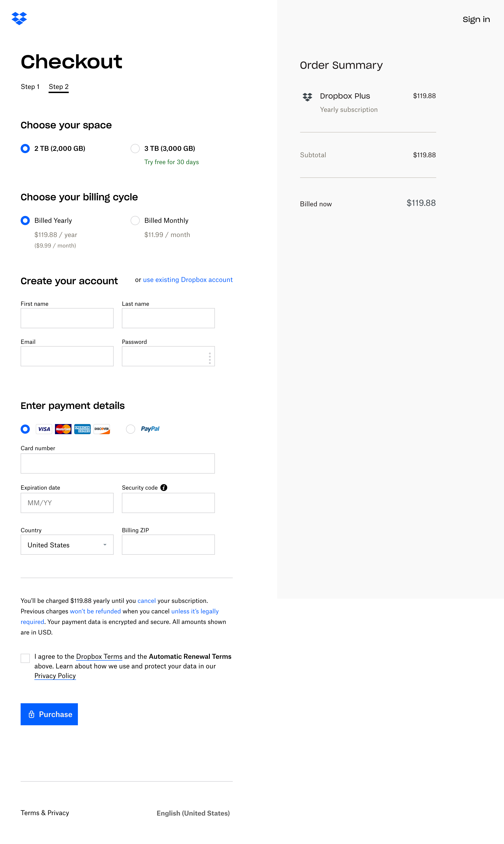Select the Step 2 tab
Viewport: 504px width, 844px height.
point(58,87)
